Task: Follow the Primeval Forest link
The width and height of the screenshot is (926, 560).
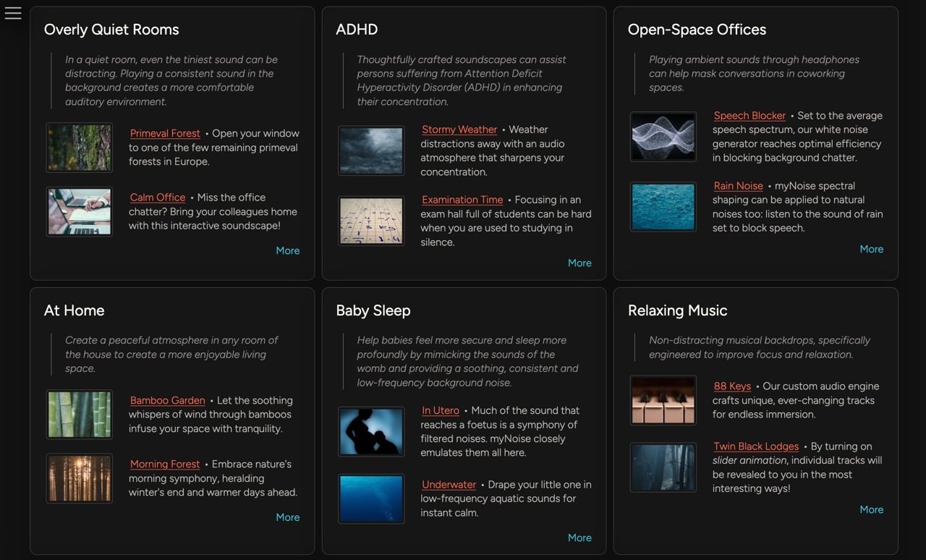Action: 165,133
